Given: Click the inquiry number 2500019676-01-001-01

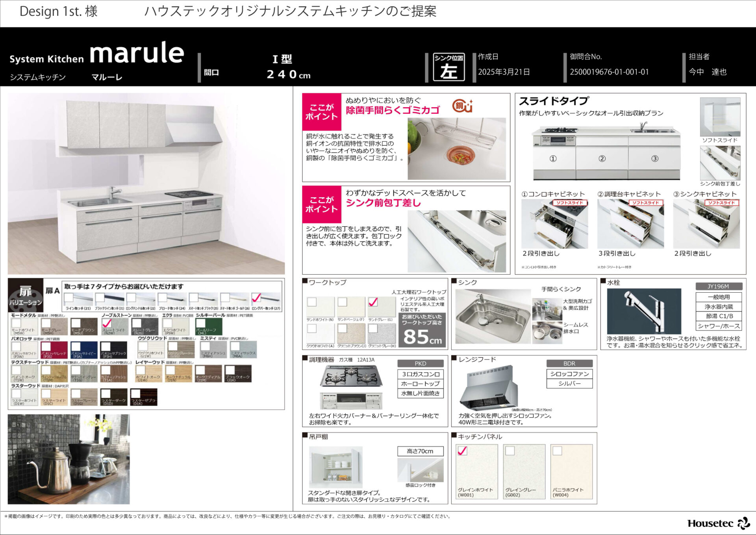Looking at the screenshot, I should click(609, 72).
